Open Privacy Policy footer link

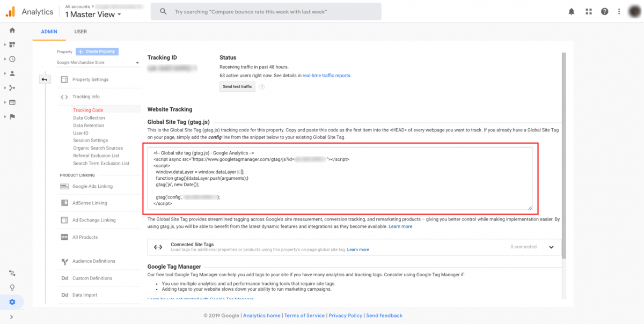point(345,315)
